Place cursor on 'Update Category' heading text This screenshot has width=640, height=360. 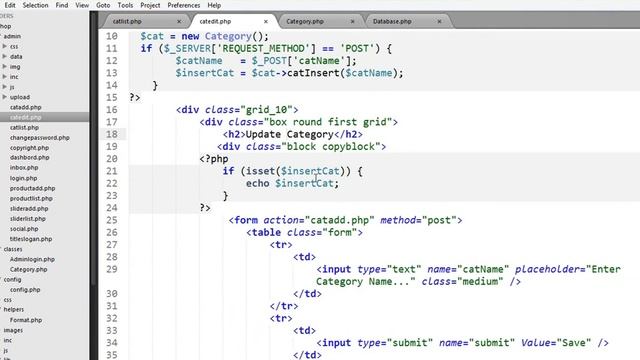[x=289, y=134]
